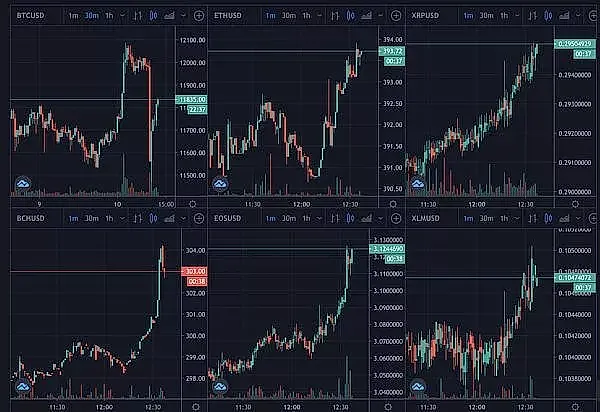Select bar chart style in ETHUSD panel

pyautogui.click(x=335, y=16)
